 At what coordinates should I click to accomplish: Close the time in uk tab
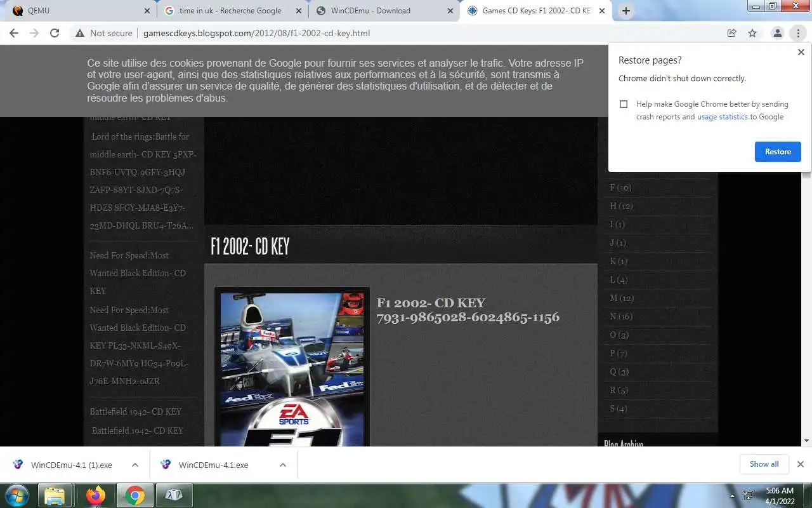click(299, 11)
